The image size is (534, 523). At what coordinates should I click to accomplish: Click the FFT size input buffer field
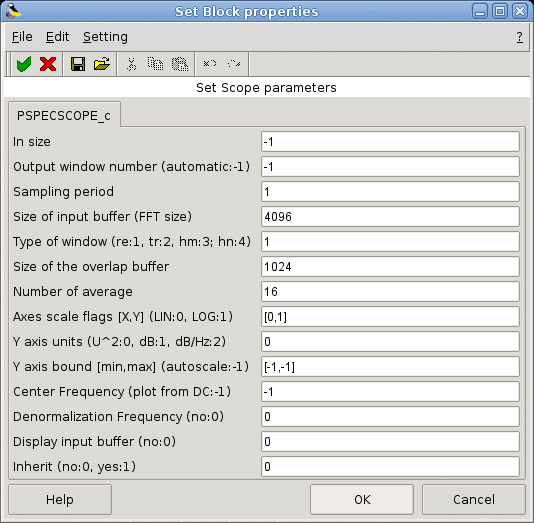390,217
